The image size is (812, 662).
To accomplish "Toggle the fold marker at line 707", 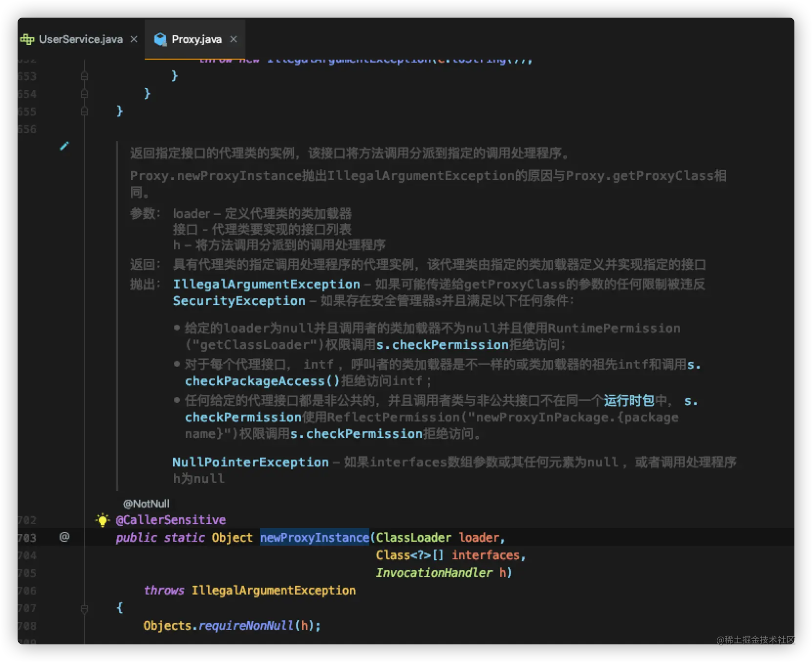I will (85, 609).
